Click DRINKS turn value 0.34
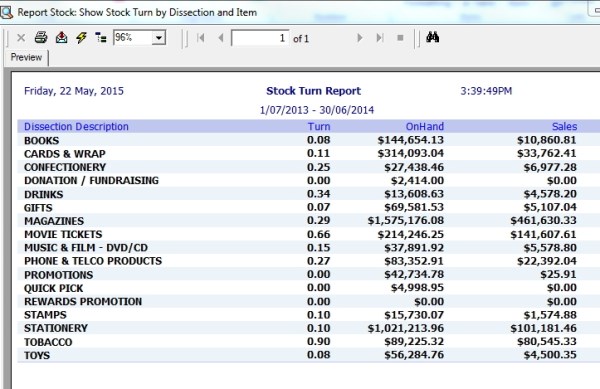Viewport: 600px width, 389px height. [x=318, y=194]
